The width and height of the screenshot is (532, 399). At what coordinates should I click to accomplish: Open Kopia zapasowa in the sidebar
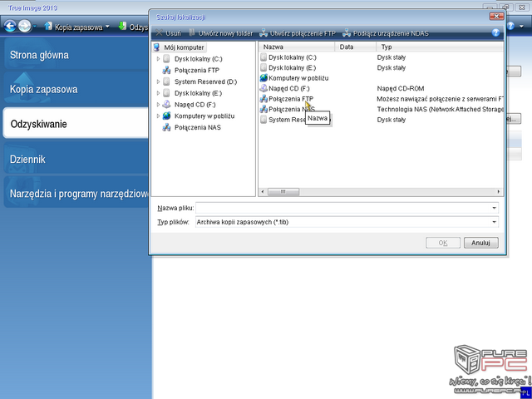click(76, 89)
